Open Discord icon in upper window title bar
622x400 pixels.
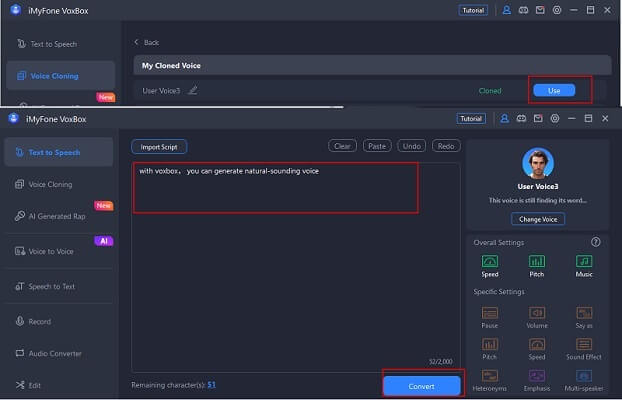point(523,10)
